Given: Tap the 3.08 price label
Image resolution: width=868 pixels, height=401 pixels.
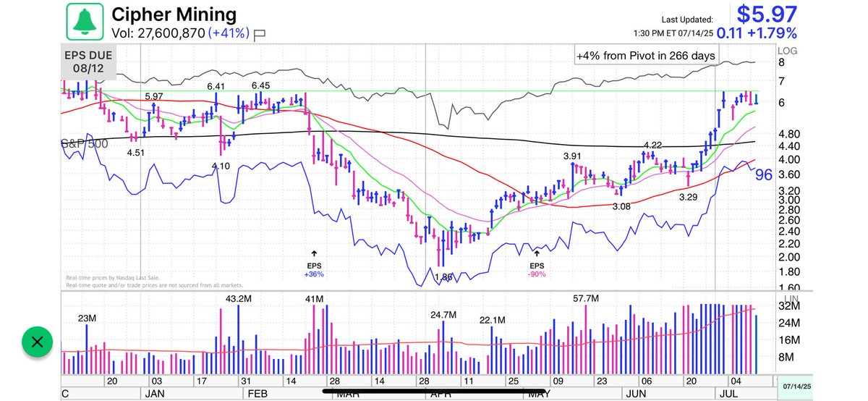Looking at the screenshot, I should 622,206.
